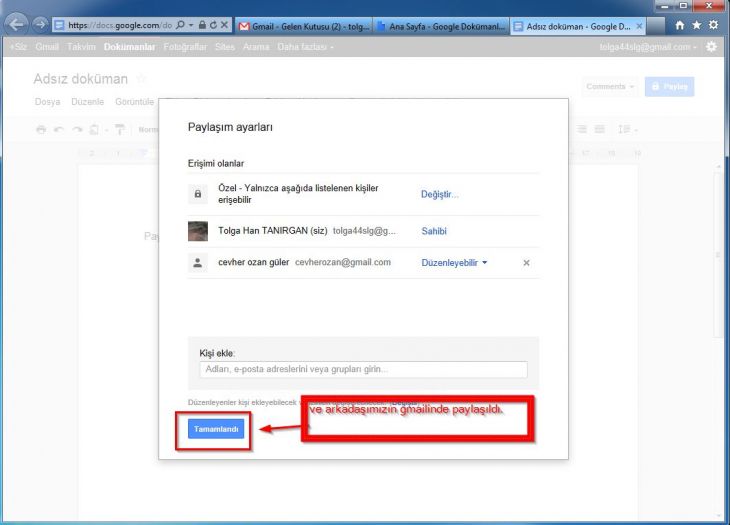The height and width of the screenshot is (525, 730).
Task: Click Tolga Han TANIRGAN's profile photo
Action: [198, 231]
